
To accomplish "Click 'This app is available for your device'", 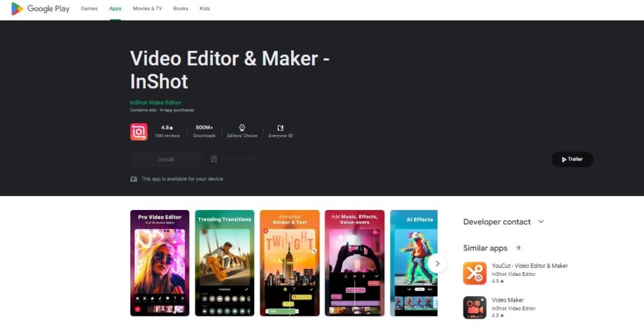I will (182, 179).
